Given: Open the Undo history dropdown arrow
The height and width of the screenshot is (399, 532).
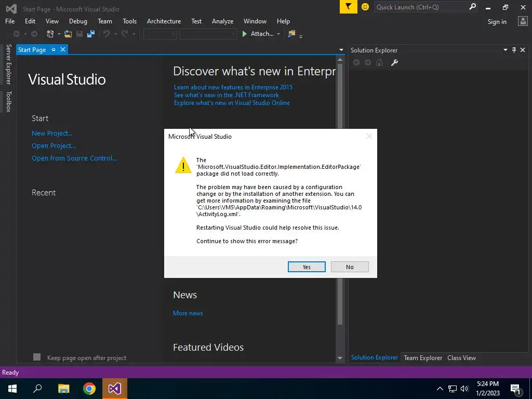Looking at the screenshot, I should 115,34.
